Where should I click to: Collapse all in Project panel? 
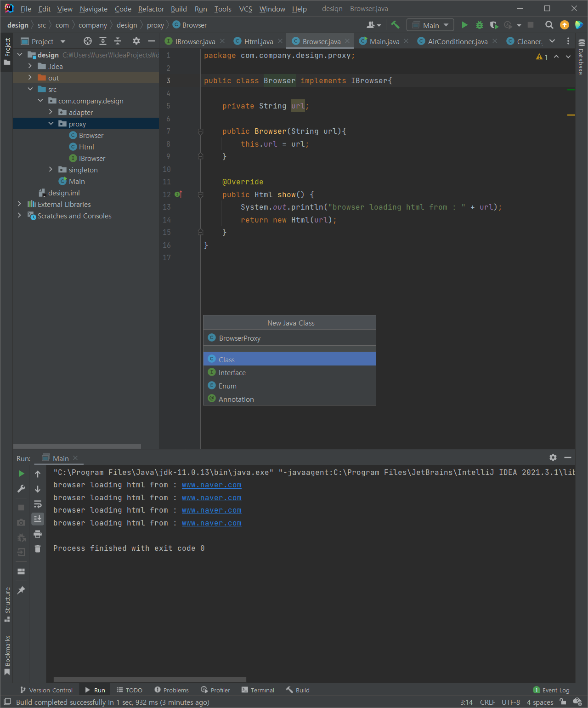[118, 41]
